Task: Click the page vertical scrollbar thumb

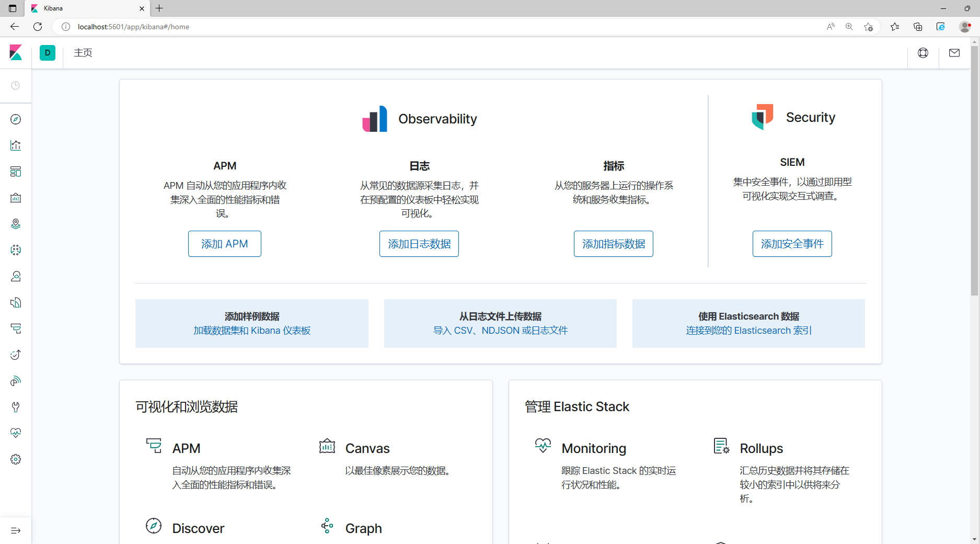Action: point(975,171)
